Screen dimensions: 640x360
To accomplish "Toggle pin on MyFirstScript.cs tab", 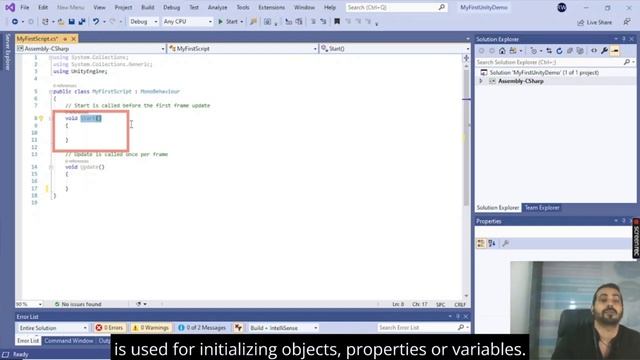I will (x=65, y=39).
